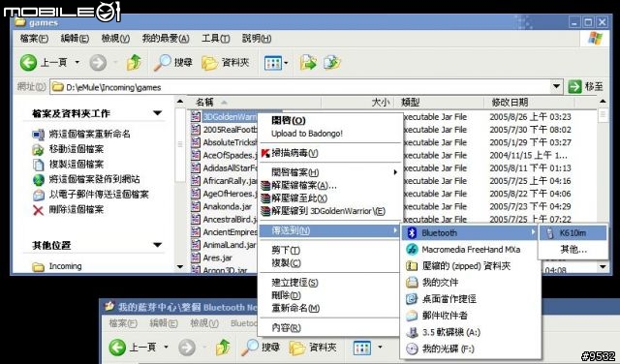This screenshot has width=620, height=364.
Task: Click the Up folder icon in games window
Action: pyautogui.click(x=134, y=63)
